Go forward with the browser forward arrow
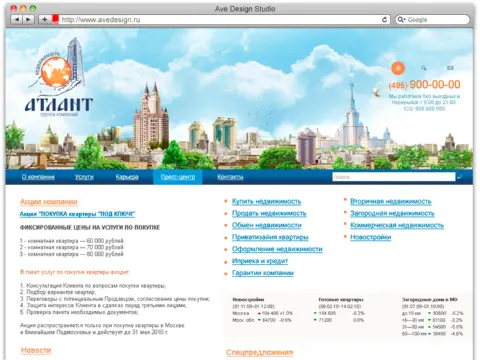This screenshot has height=360, width=480. 28,20
